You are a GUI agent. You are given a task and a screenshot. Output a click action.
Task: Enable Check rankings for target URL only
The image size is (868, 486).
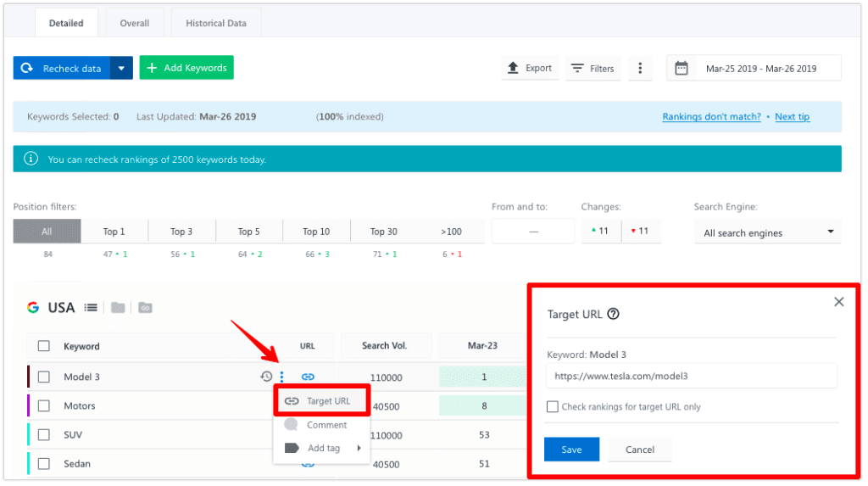coord(552,407)
